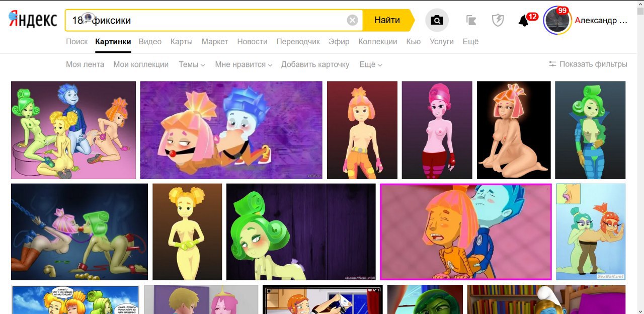Expand the Темы dropdown
This screenshot has height=314, width=644.
pos(192,64)
